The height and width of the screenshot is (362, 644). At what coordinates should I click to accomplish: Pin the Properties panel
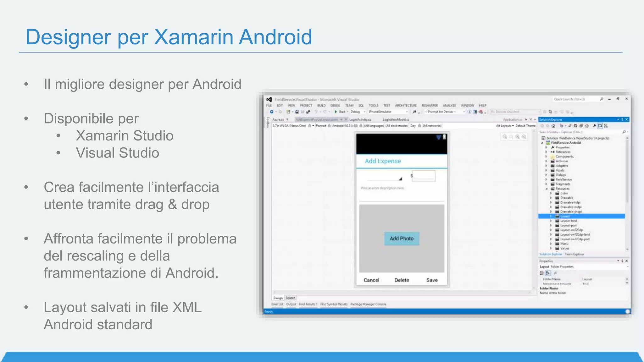tap(622, 261)
